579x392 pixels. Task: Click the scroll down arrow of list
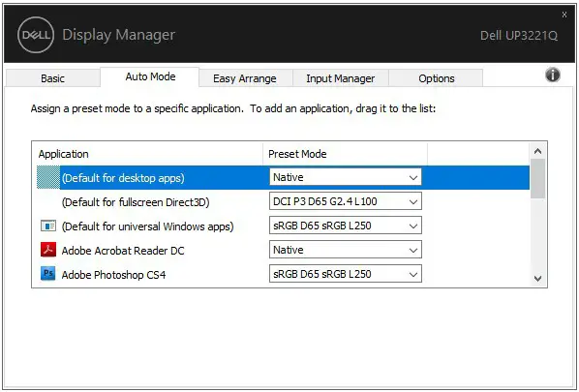(538, 279)
